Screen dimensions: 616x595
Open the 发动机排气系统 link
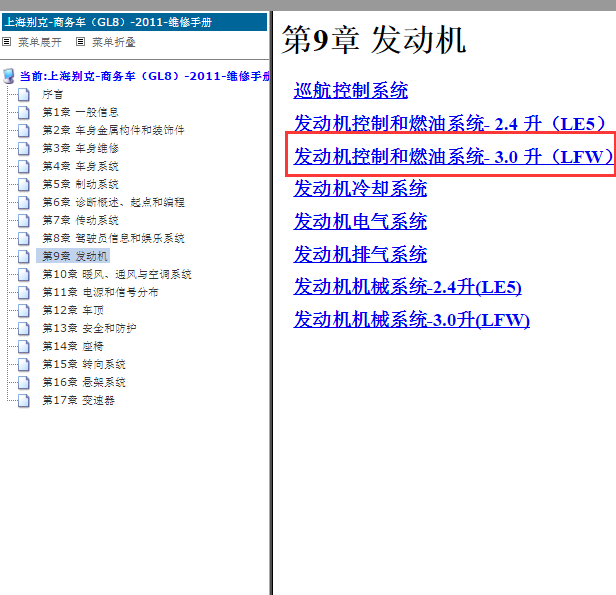tap(360, 254)
